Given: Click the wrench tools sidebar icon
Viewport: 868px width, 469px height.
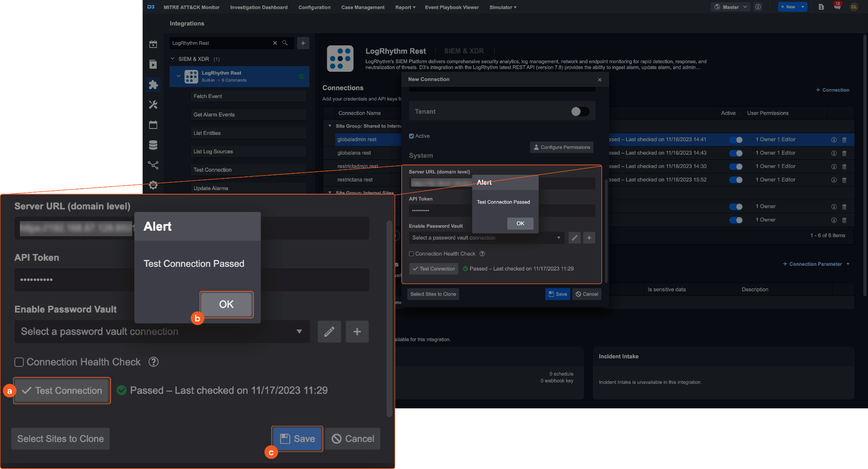Looking at the screenshot, I should (153, 104).
